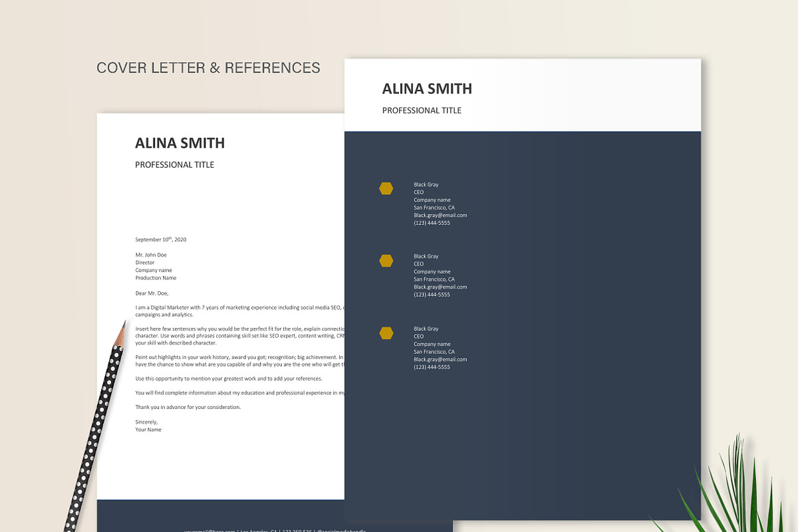Click the line 'You will find complete information'

239,393
